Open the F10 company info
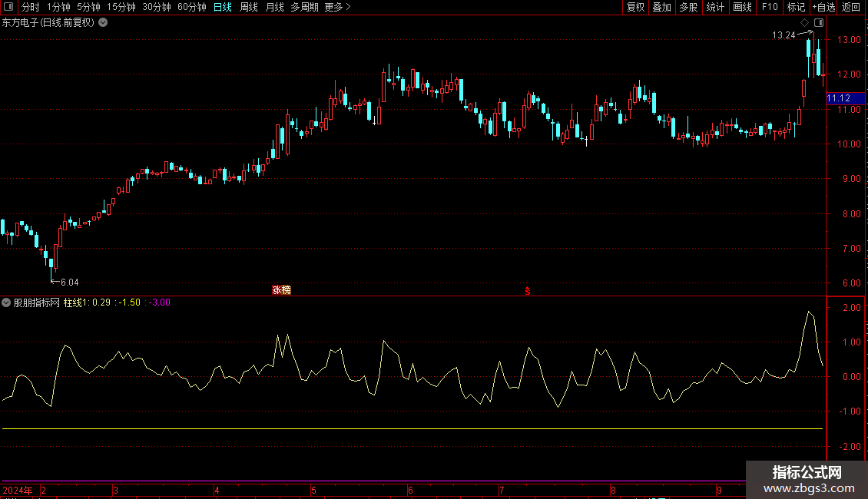Viewport: 868px width, 499px height. click(x=770, y=7)
